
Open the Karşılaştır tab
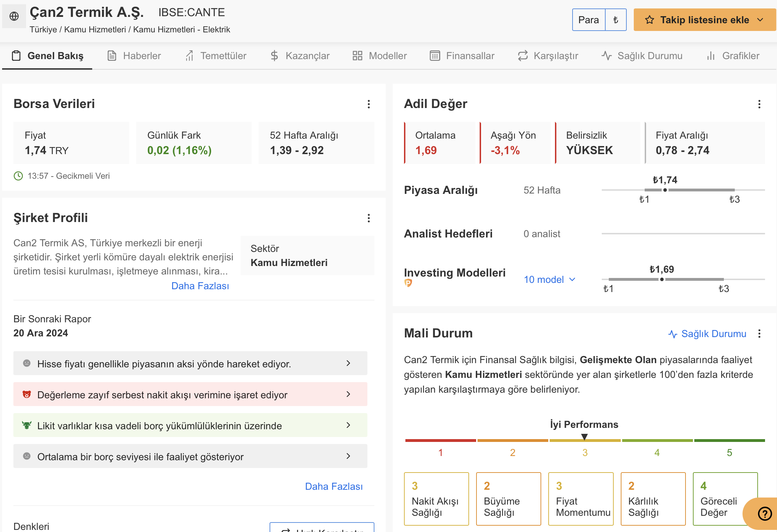(548, 56)
